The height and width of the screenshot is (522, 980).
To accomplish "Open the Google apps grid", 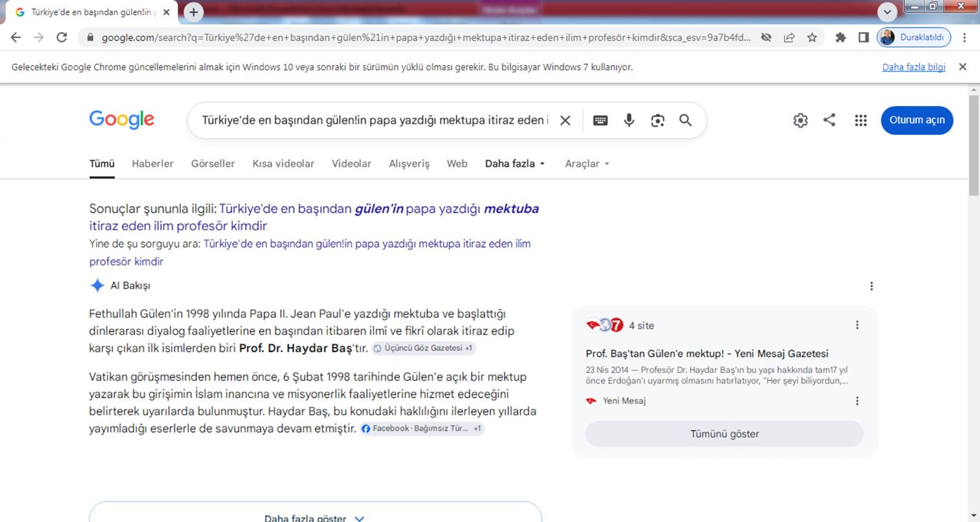I will click(x=861, y=120).
